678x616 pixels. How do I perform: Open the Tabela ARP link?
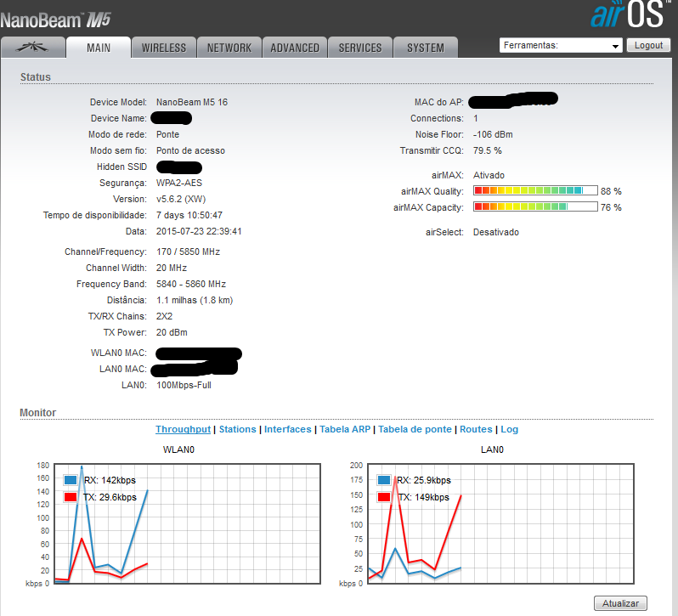(345, 429)
